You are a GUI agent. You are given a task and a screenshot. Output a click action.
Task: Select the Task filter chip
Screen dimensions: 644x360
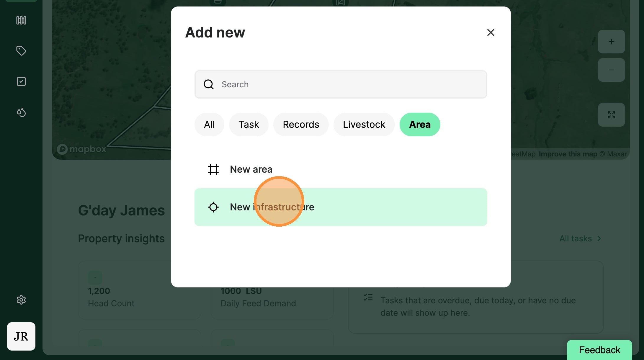[249, 125]
